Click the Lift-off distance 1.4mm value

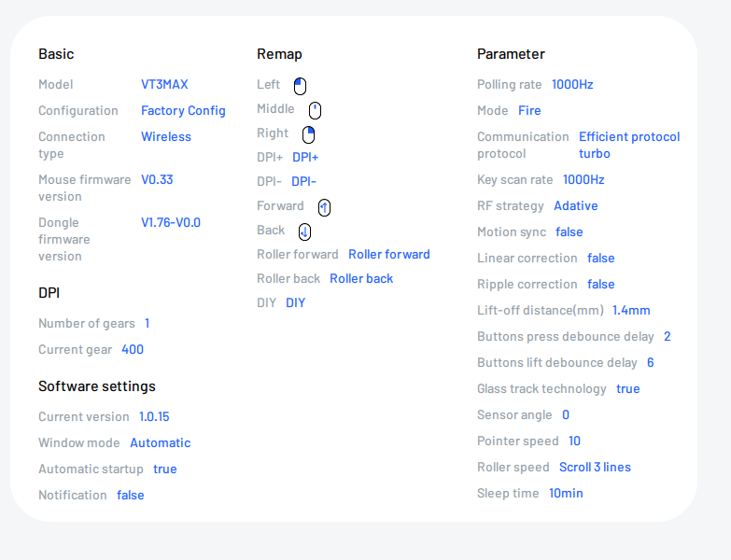[x=631, y=310]
